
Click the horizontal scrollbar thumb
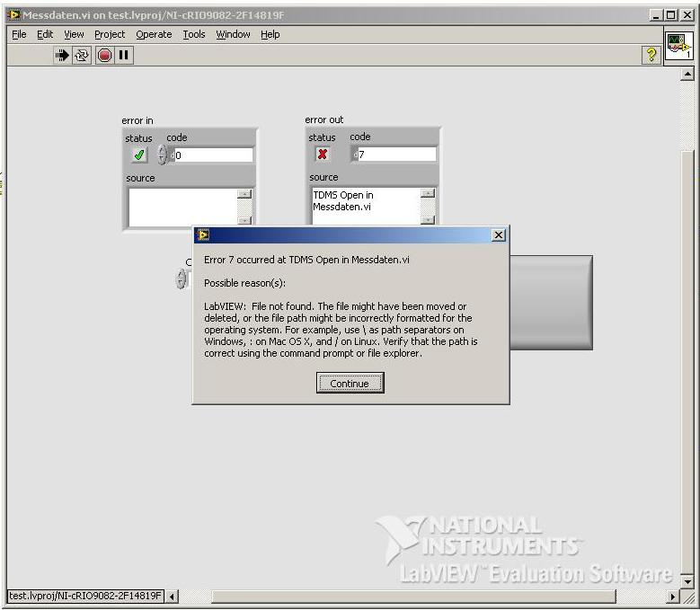click(414, 596)
